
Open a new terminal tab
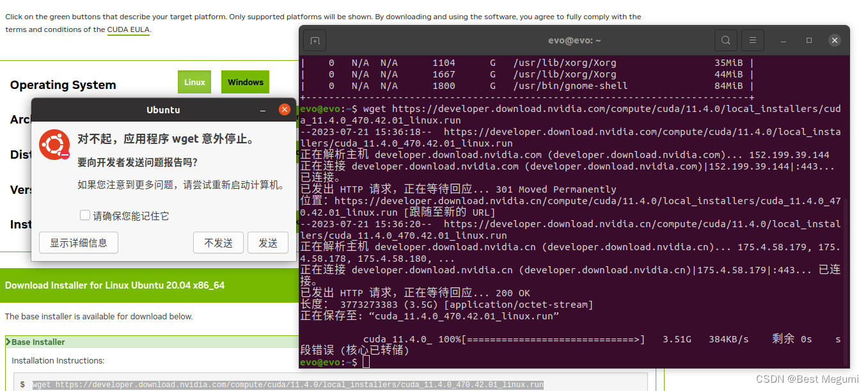click(314, 40)
